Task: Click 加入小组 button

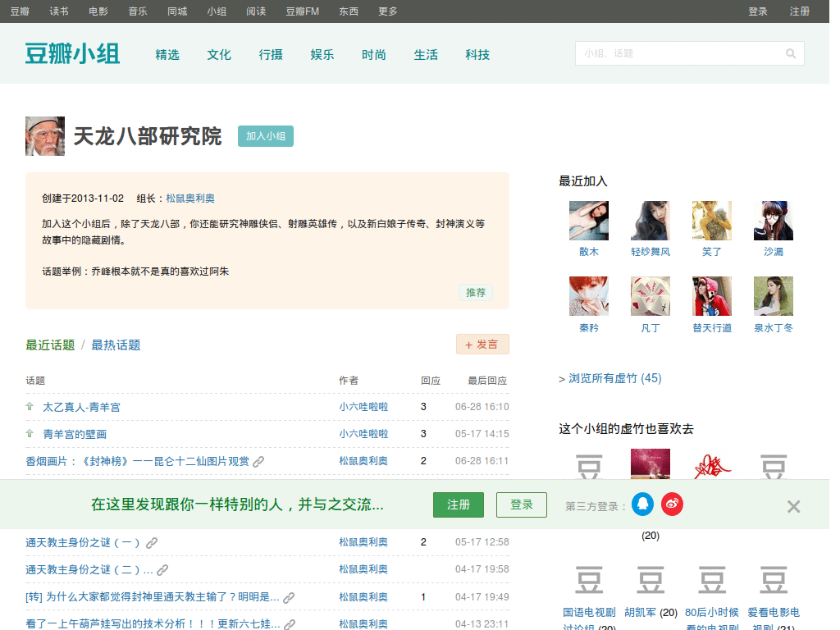Action: click(265, 136)
